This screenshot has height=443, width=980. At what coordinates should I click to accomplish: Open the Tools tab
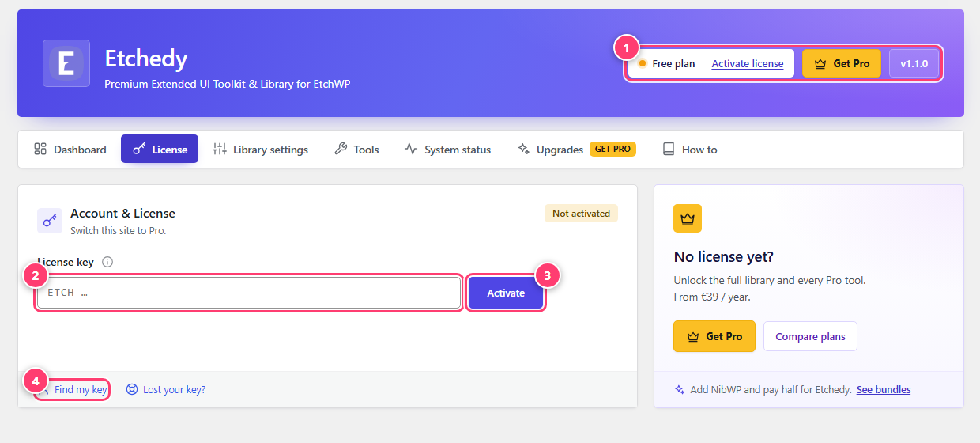coord(356,150)
